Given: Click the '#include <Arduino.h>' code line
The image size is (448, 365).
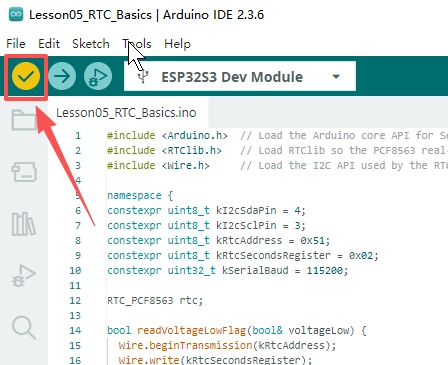Looking at the screenshot, I should pyautogui.click(x=167, y=136).
